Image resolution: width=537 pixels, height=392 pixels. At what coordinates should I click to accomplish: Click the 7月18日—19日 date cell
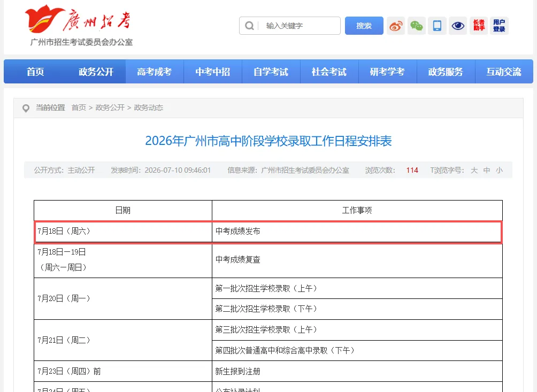[123, 260]
